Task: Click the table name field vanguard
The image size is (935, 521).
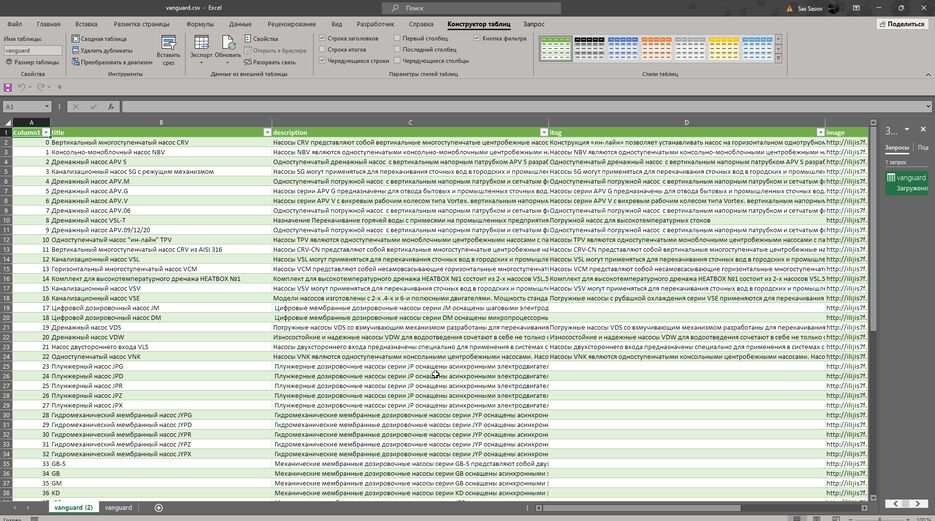Action: point(33,51)
